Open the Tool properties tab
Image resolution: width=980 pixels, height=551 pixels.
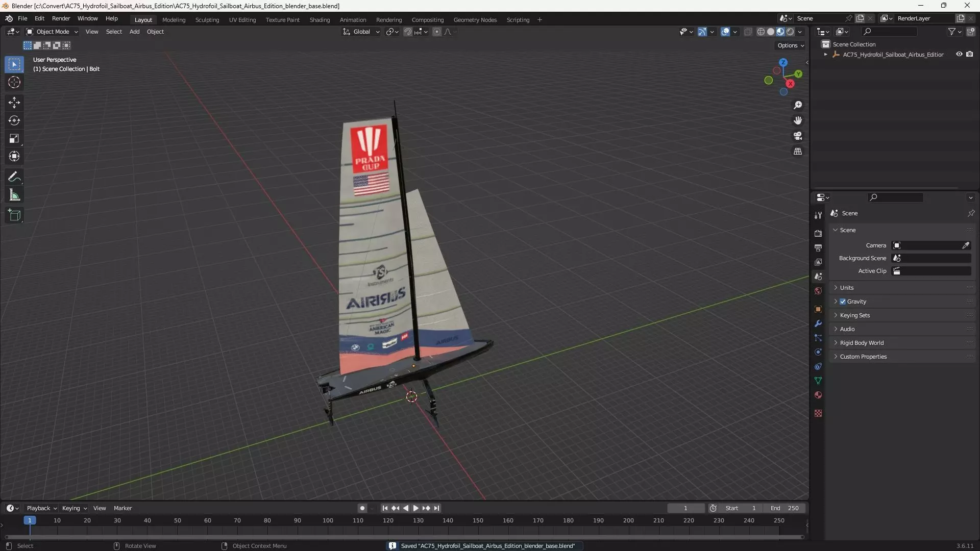coord(818,215)
